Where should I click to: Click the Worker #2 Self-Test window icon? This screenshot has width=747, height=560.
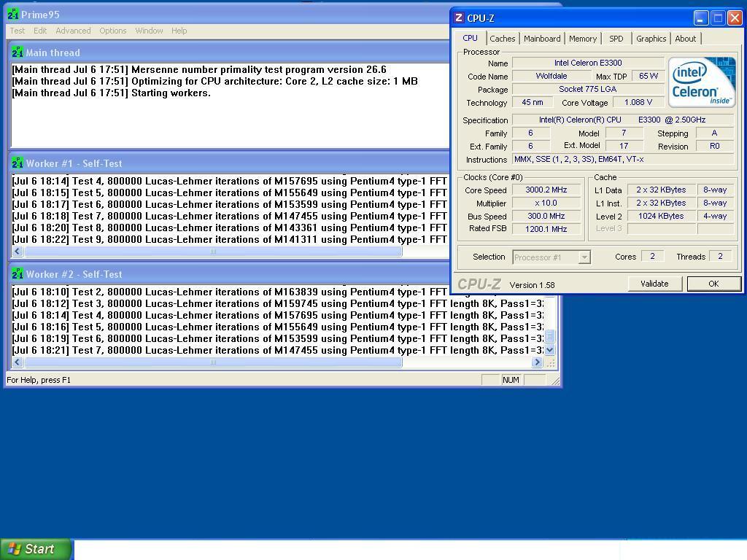[18, 274]
